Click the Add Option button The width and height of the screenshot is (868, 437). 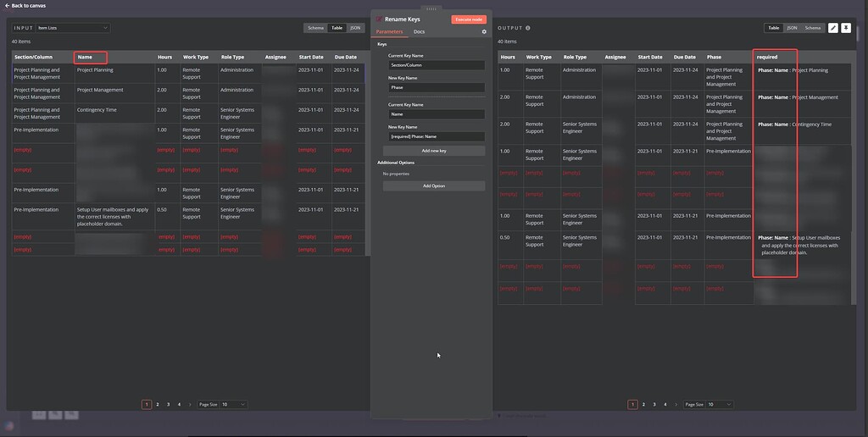(x=433, y=185)
